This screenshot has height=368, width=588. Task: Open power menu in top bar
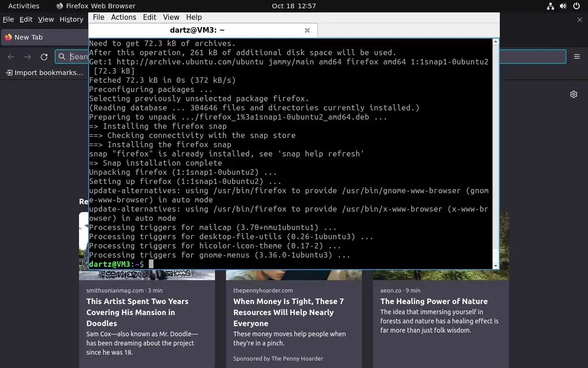(577, 6)
